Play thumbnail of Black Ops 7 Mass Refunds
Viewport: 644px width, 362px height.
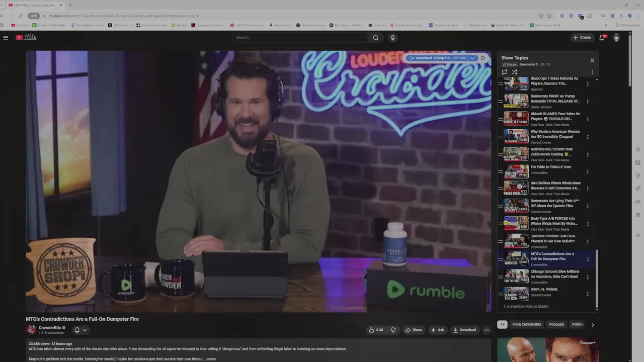(516, 83)
